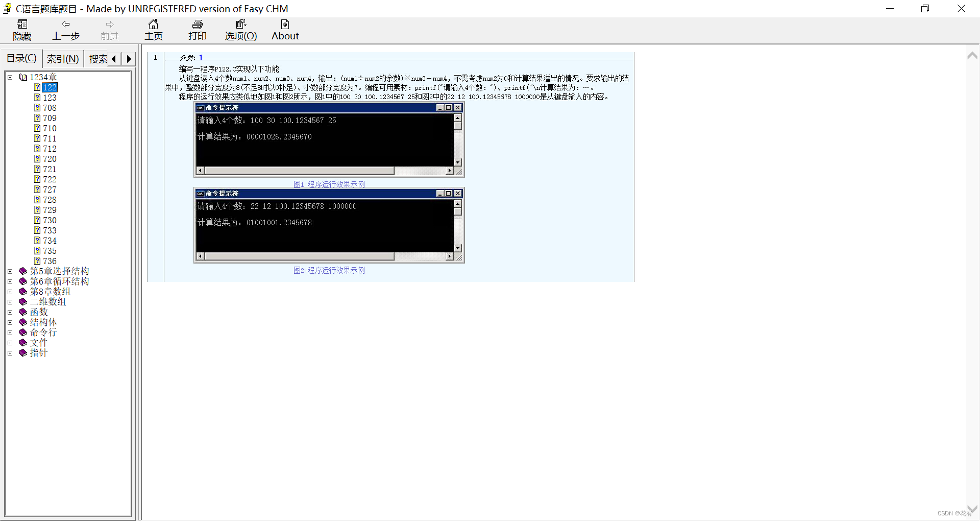Open topic 730
980x521 pixels.
[50, 220]
